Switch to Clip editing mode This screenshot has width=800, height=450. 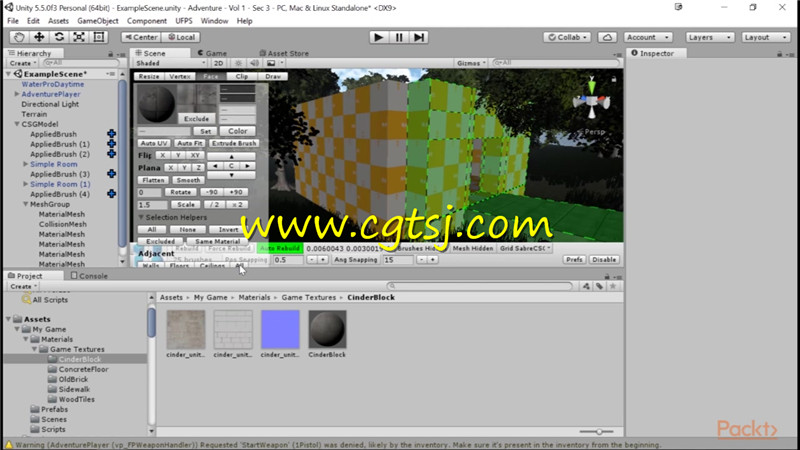pos(242,76)
